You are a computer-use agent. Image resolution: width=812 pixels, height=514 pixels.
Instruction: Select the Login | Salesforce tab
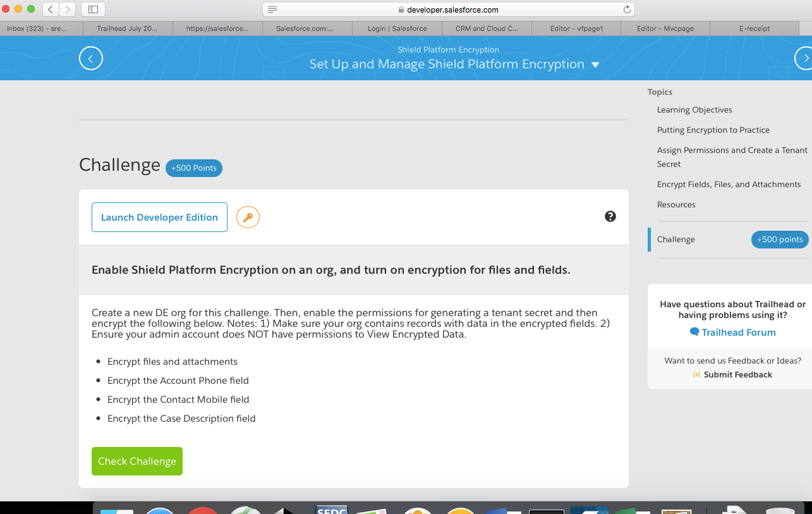click(x=397, y=28)
